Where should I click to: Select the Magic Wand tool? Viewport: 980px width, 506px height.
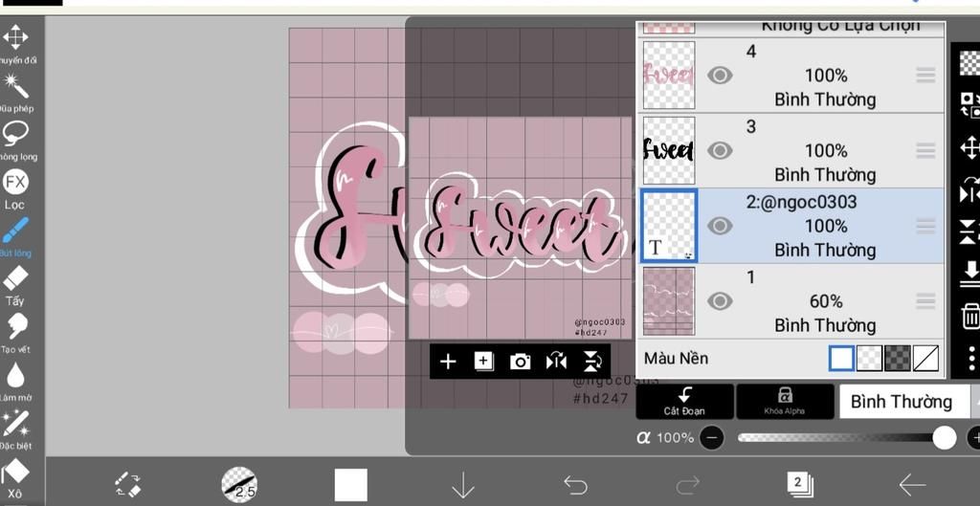[15, 86]
